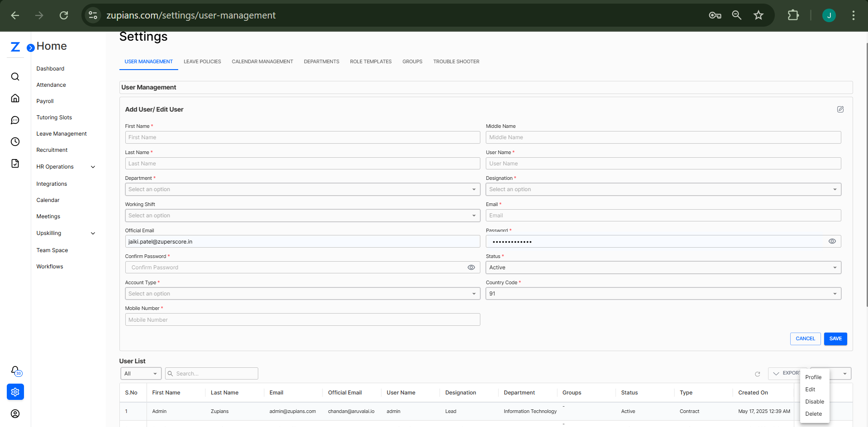Collapse the sidebar using the blue chevron
This screenshot has height=427, width=868.
(30, 47)
